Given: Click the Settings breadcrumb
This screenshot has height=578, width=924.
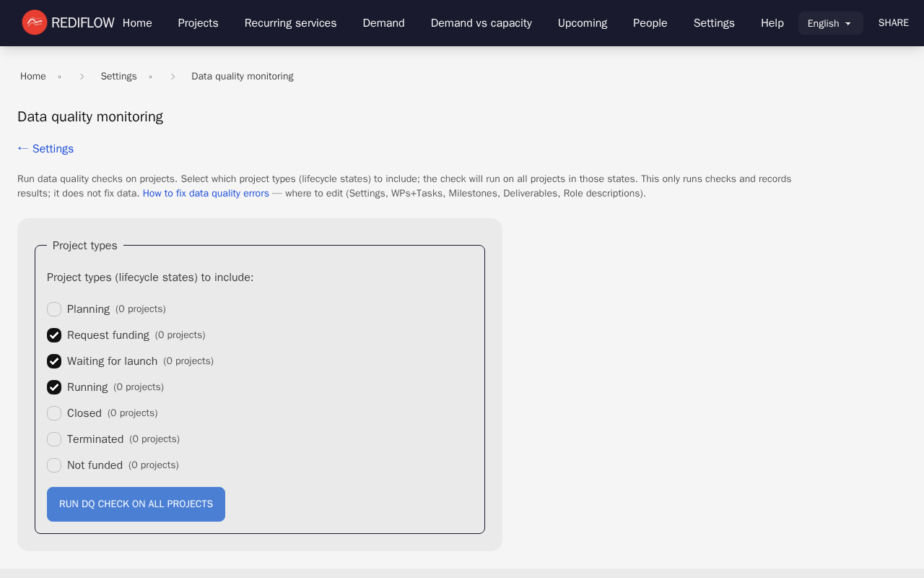Looking at the screenshot, I should pyautogui.click(x=118, y=77).
